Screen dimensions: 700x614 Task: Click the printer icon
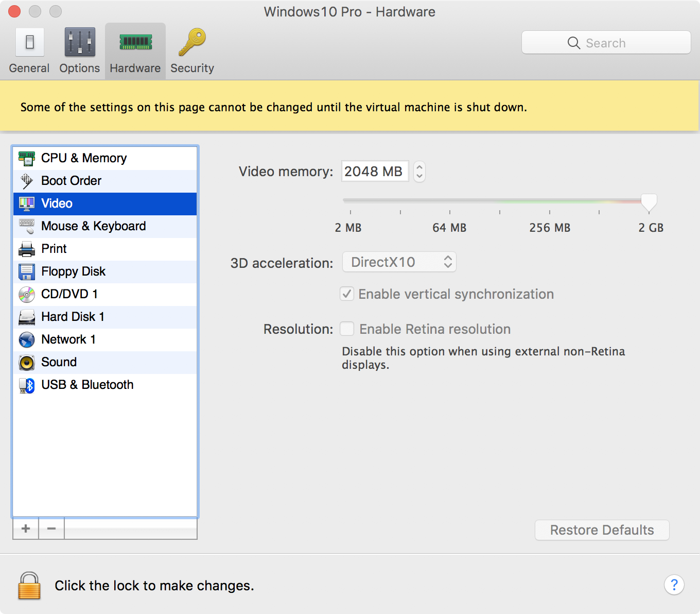(x=27, y=249)
